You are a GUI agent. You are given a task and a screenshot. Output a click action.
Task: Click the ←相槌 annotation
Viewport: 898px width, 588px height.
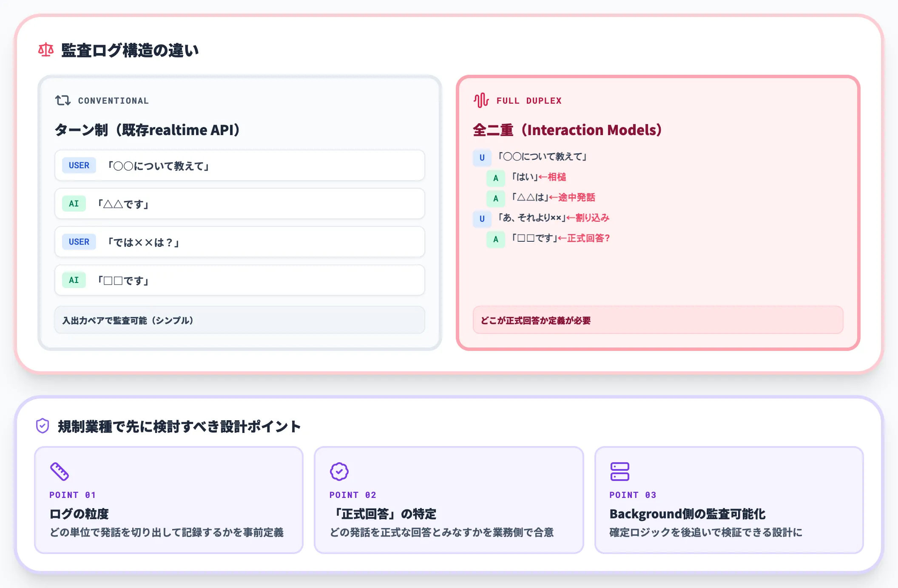coord(552,177)
